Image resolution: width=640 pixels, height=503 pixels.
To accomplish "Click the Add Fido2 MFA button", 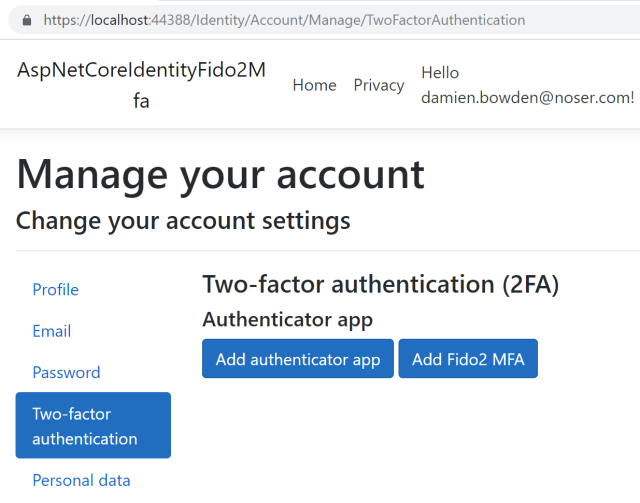I will click(x=468, y=359).
